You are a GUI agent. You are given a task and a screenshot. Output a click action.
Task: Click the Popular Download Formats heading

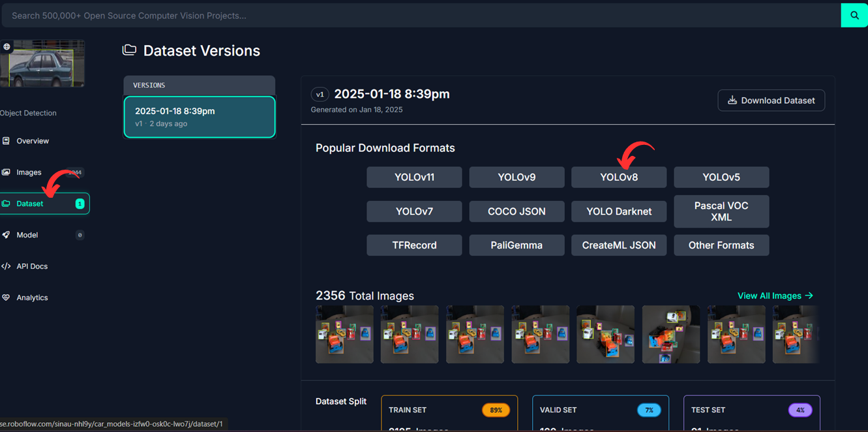(x=385, y=148)
